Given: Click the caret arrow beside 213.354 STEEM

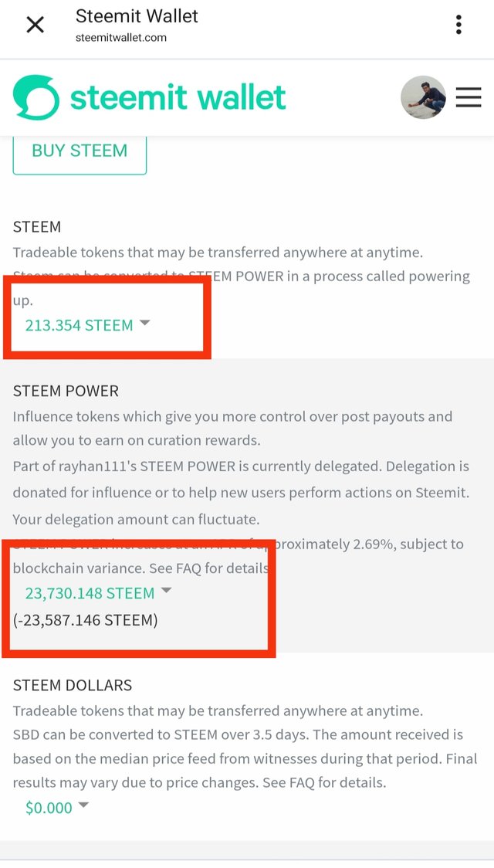Looking at the screenshot, I should [144, 324].
